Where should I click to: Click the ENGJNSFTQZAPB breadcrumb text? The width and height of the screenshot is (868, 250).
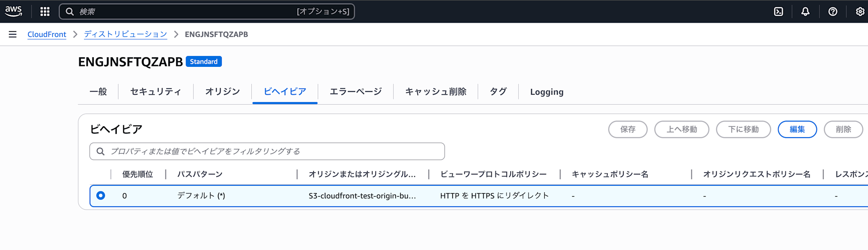point(216,34)
